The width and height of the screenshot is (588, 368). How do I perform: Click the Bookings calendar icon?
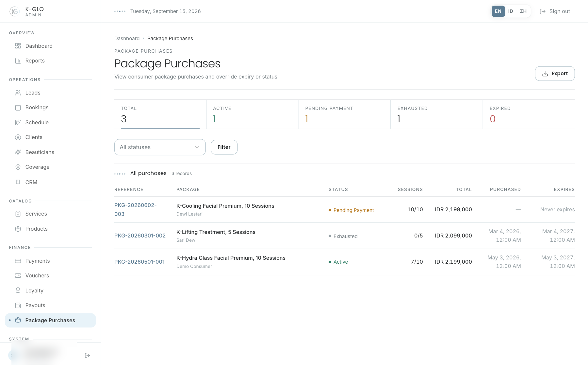click(18, 108)
